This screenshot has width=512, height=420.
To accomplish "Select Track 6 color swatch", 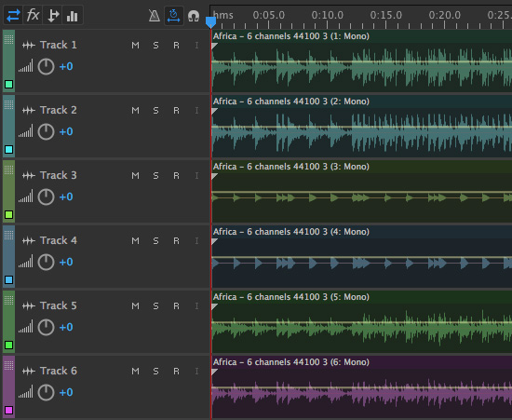I will [8, 410].
